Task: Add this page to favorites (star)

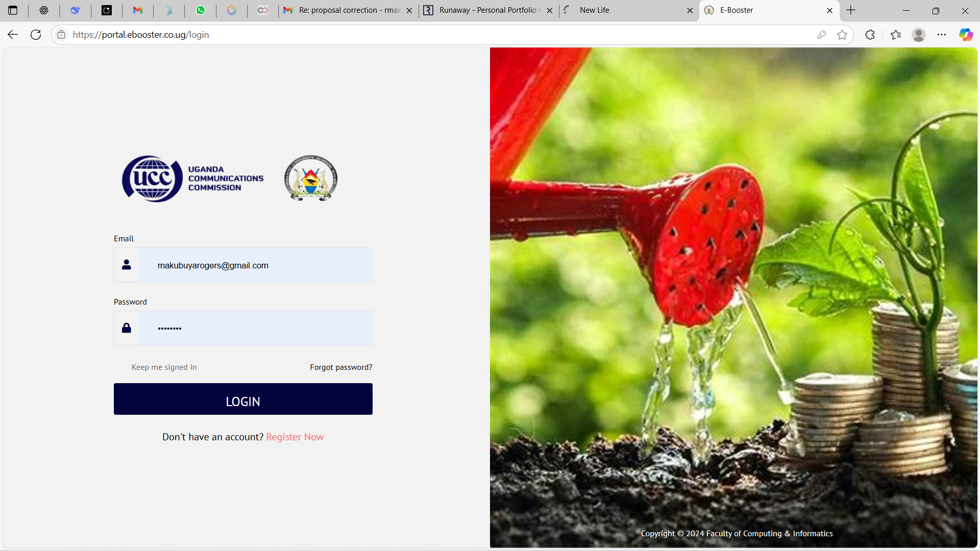Action: [x=842, y=35]
